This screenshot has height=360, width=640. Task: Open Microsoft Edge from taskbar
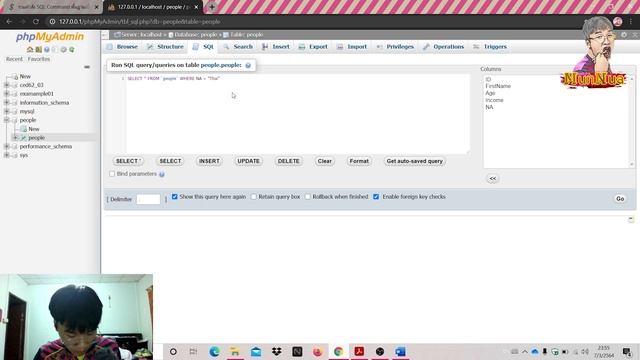coord(214,351)
